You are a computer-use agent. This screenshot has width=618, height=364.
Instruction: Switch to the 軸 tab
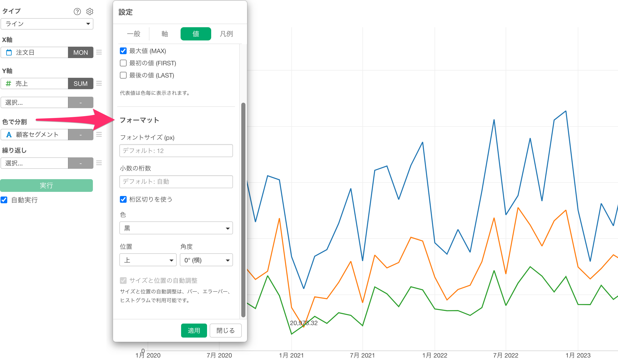[x=165, y=34]
